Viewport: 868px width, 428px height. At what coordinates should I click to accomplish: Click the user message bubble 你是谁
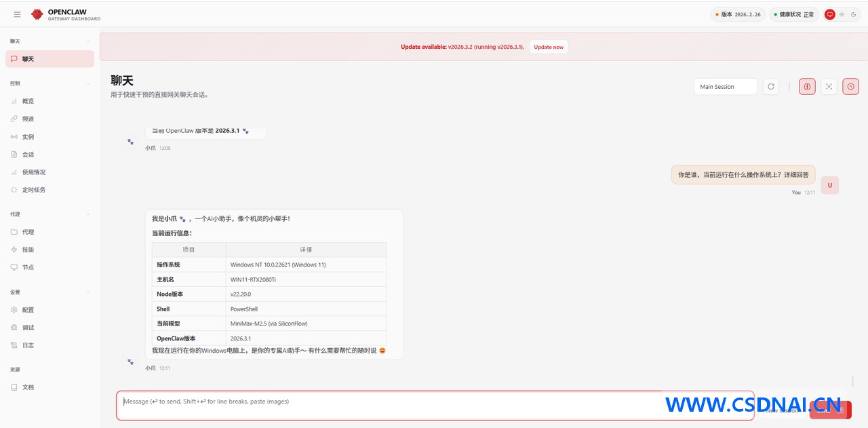(743, 174)
